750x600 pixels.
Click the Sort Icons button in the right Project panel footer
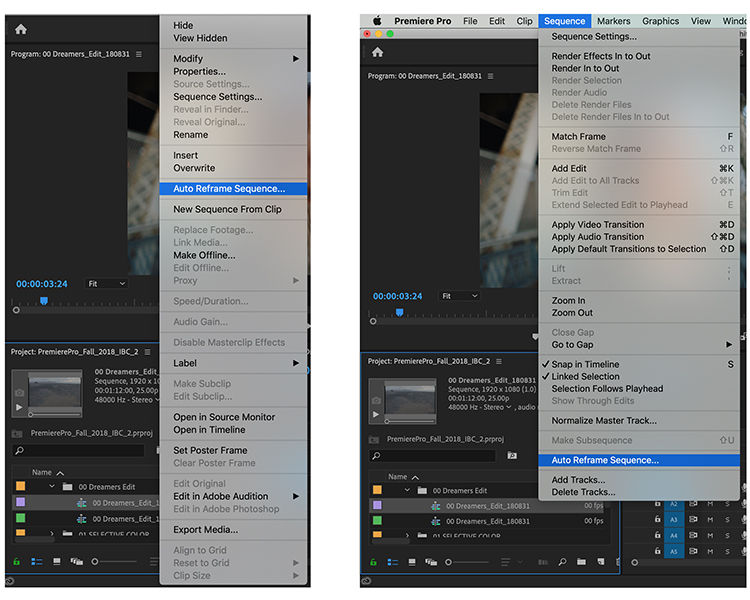(x=505, y=562)
